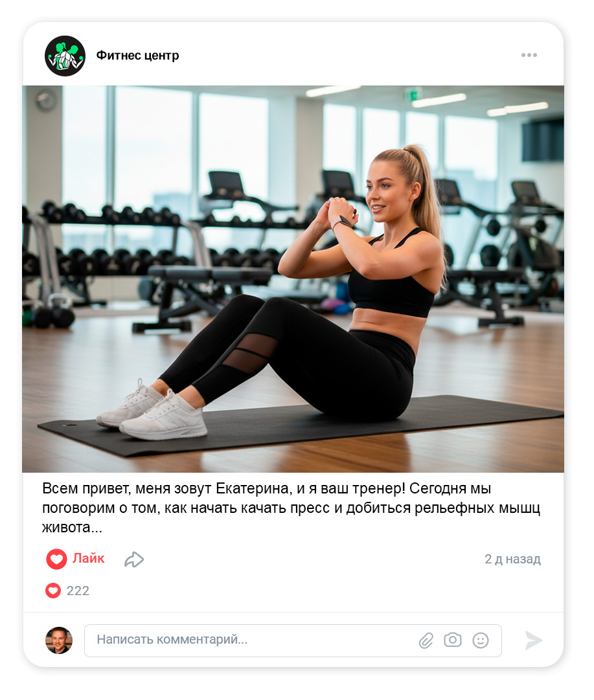The image size is (594, 700).
Task: Open the commenter profile avatar
Action: pos(59,640)
